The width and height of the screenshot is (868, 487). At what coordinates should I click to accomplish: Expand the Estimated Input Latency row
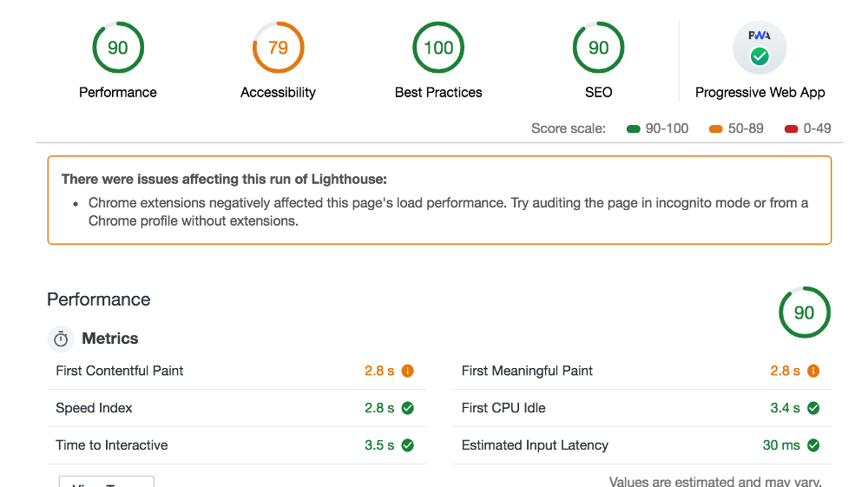642,445
